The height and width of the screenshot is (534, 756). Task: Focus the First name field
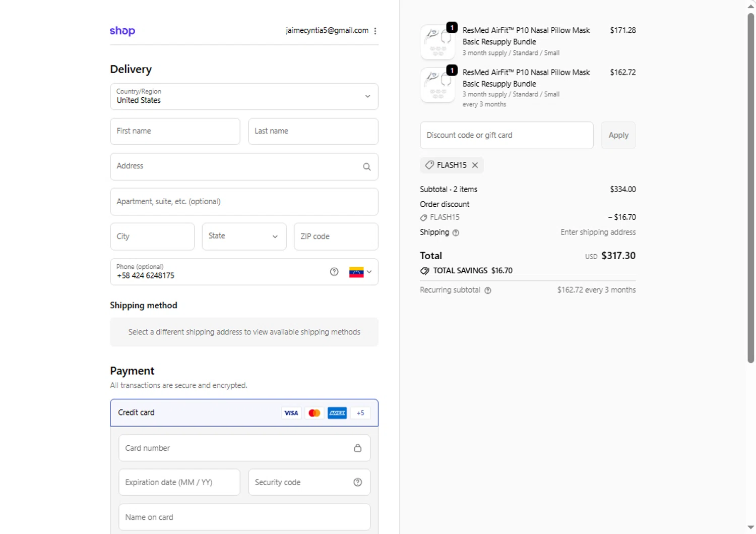pos(175,131)
